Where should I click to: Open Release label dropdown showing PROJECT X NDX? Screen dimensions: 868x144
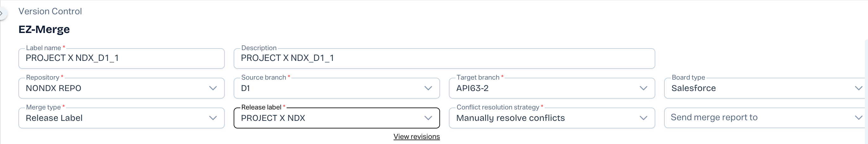[x=330, y=118]
